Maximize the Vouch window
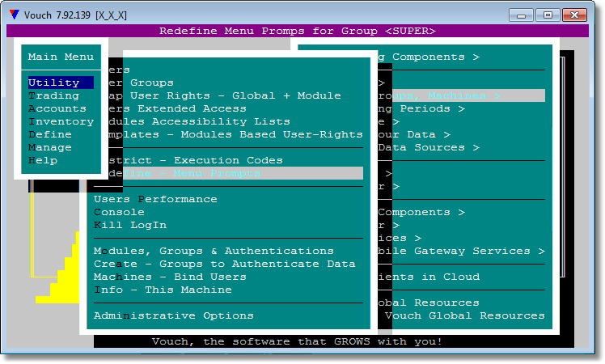This screenshot has height=364, width=605. coord(548,15)
